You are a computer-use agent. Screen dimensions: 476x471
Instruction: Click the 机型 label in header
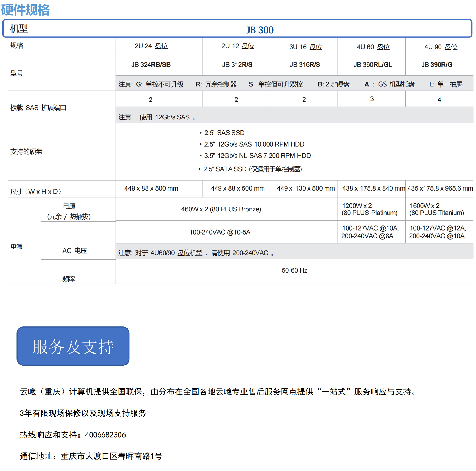pyautogui.click(x=19, y=29)
